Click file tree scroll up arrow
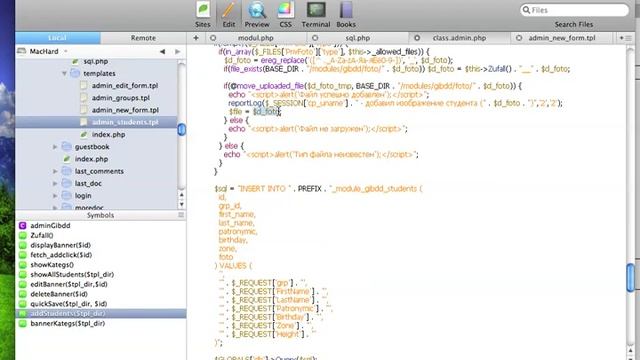 coord(182,195)
